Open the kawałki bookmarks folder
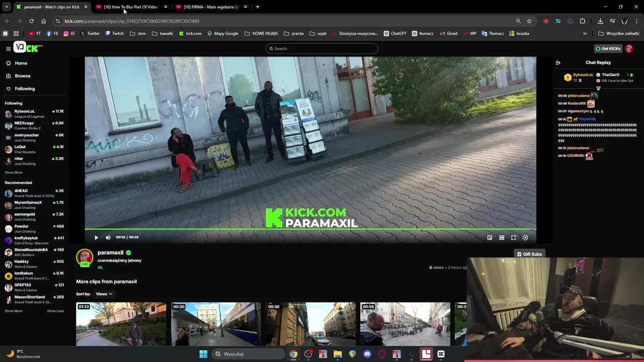 (x=162, y=34)
